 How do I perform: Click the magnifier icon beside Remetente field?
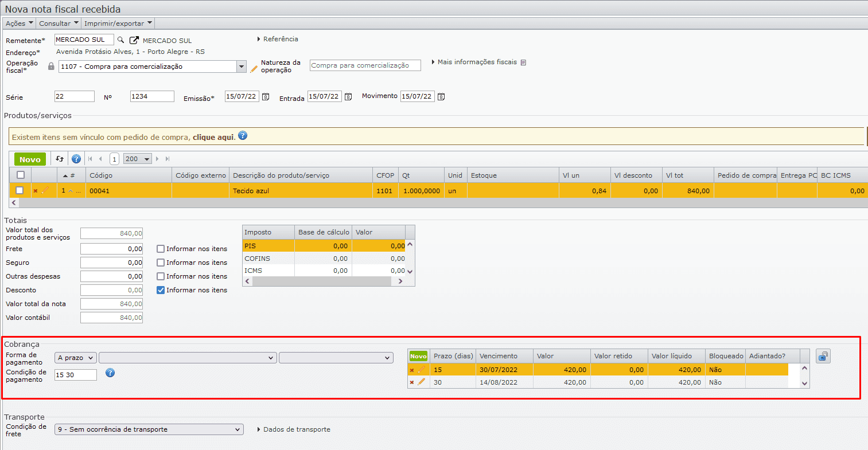tap(120, 40)
